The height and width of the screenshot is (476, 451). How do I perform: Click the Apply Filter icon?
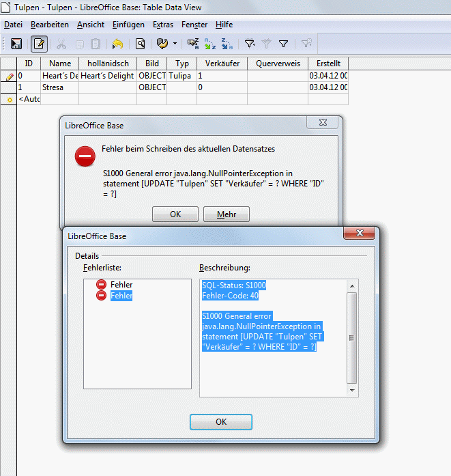coord(266,44)
